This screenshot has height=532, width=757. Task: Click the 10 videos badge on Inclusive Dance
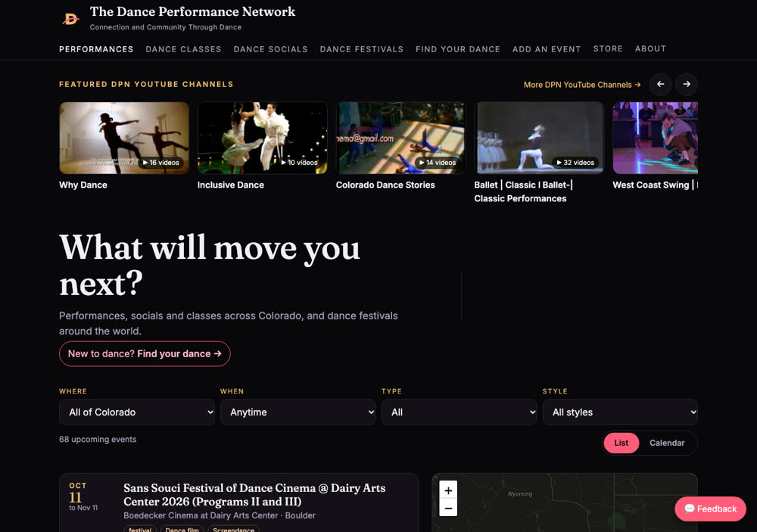click(x=299, y=163)
